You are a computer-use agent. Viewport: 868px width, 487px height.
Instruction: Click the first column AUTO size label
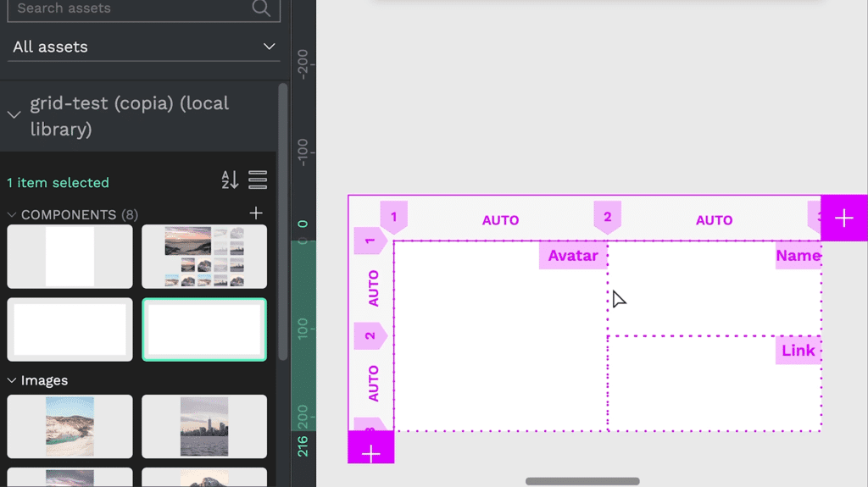click(500, 220)
